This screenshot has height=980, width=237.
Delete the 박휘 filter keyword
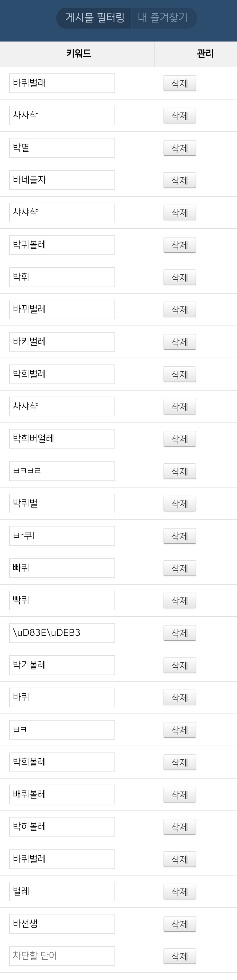click(x=180, y=277)
